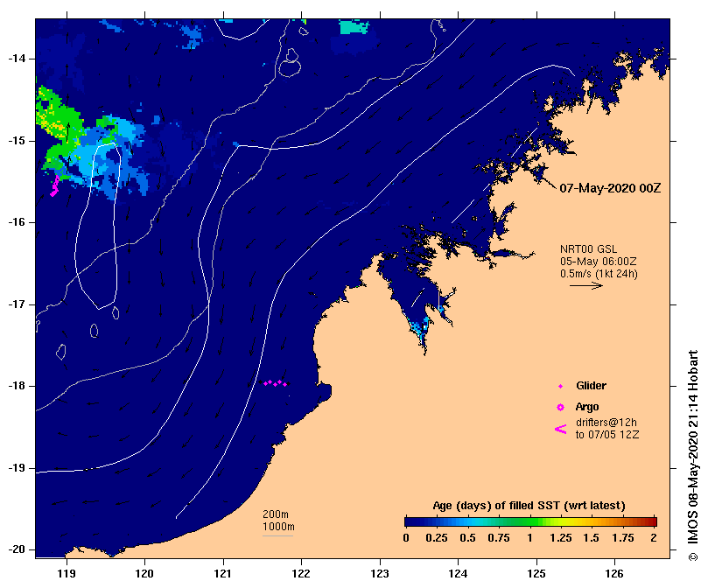The height and width of the screenshot is (588, 708).
Task: Click the latitude axis label -19
Action: coord(17,468)
